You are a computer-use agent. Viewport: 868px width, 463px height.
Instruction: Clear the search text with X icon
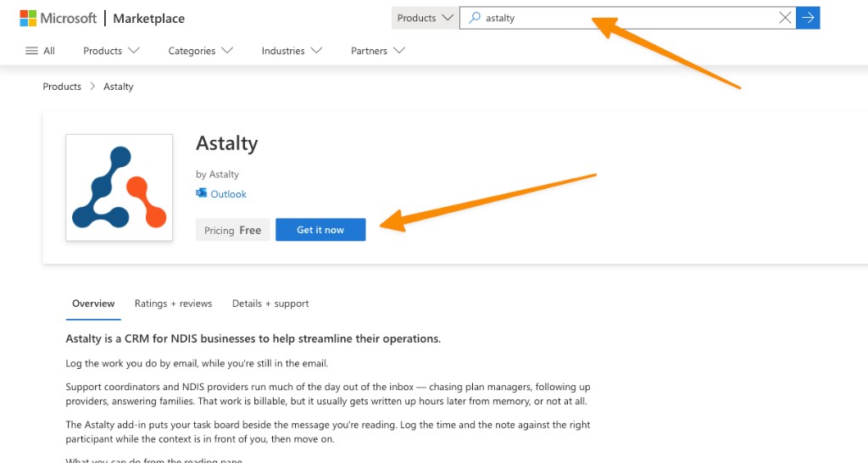785,18
